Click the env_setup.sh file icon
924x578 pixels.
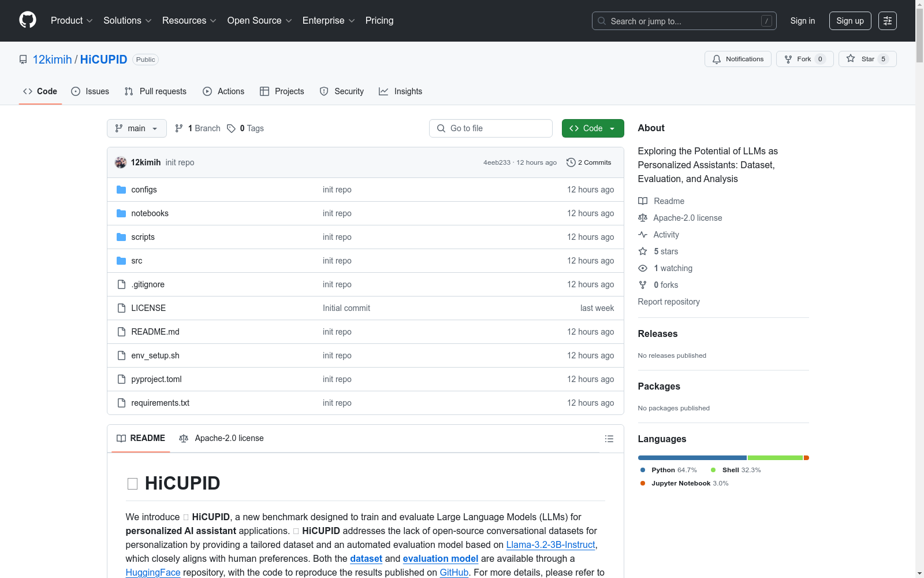[121, 355]
